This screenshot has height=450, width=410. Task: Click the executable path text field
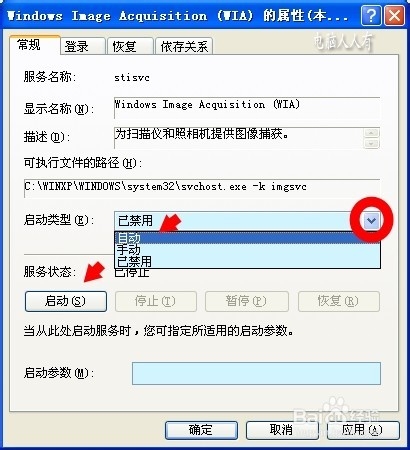[202, 188]
